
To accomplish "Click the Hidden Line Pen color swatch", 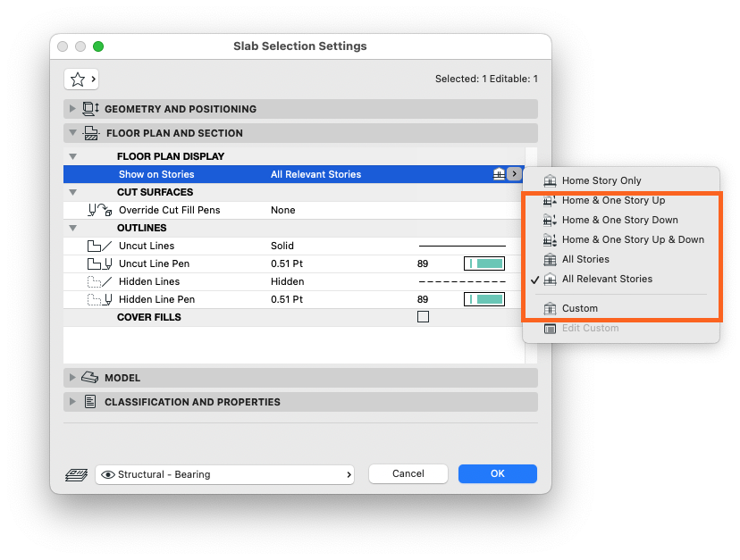I will (x=484, y=299).
